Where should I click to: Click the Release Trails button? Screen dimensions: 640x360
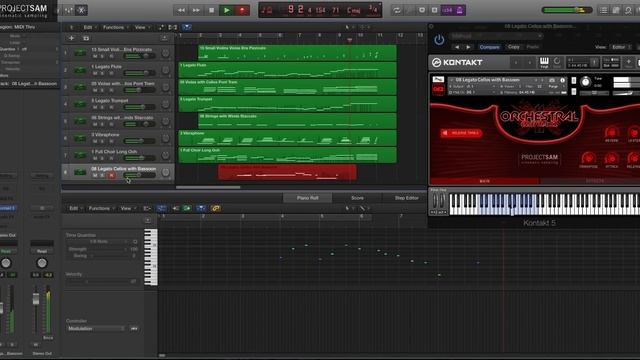pos(461,133)
